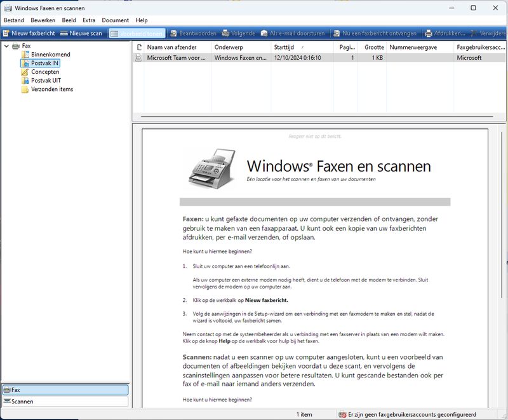Screen dimensions: 508x420
Task: Switch to the Fax pane button
Action: pos(65,390)
